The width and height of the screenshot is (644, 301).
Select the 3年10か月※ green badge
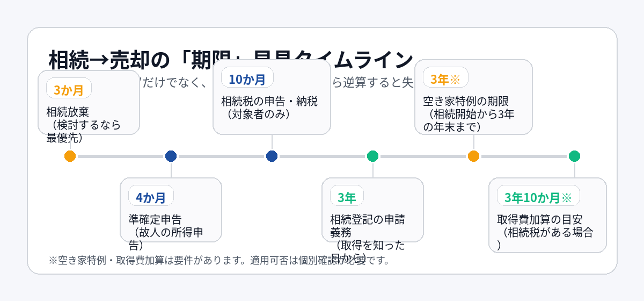point(538,197)
